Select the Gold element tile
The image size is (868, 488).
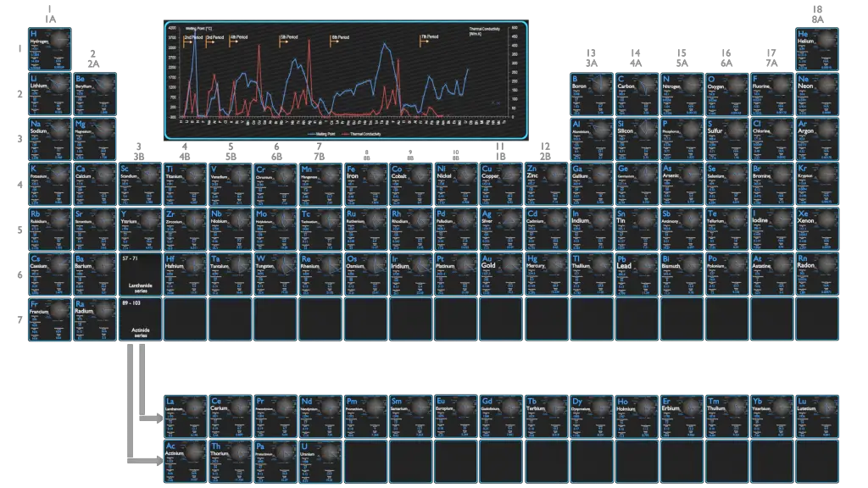pyautogui.click(x=501, y=274)
